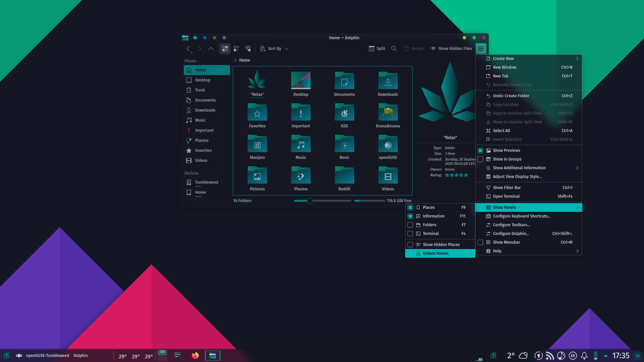Switch to Details tree view mode
644x362 pixels.
pyautogui.click(x=248, y=49)
